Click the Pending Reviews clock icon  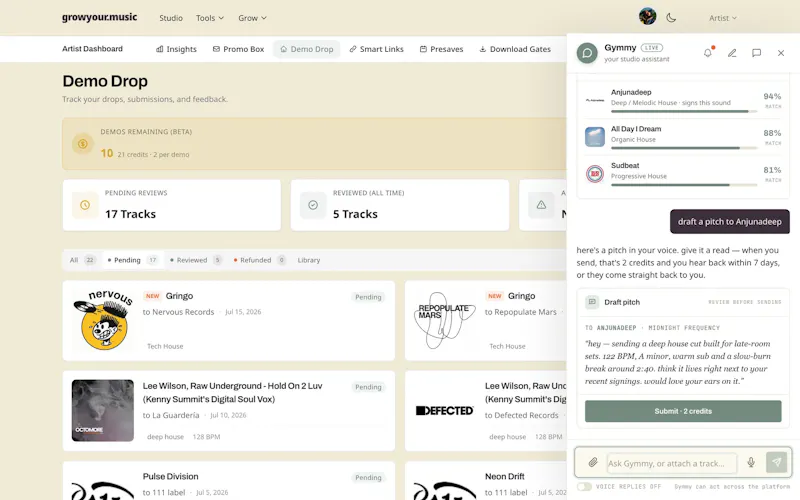pos(85,205)
